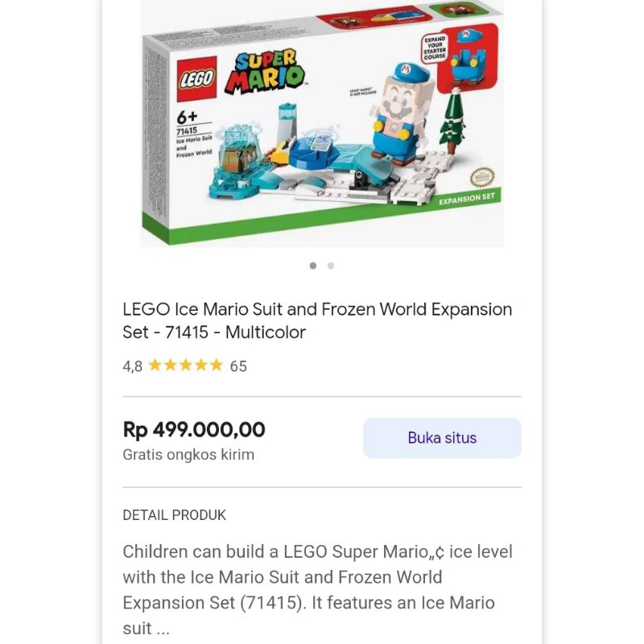Click the Rp 499.000,00 price

tap(194, 430)
